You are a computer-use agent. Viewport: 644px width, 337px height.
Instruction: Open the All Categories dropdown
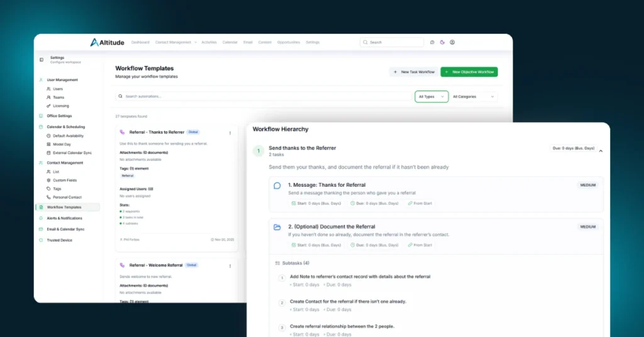point(474,96)
